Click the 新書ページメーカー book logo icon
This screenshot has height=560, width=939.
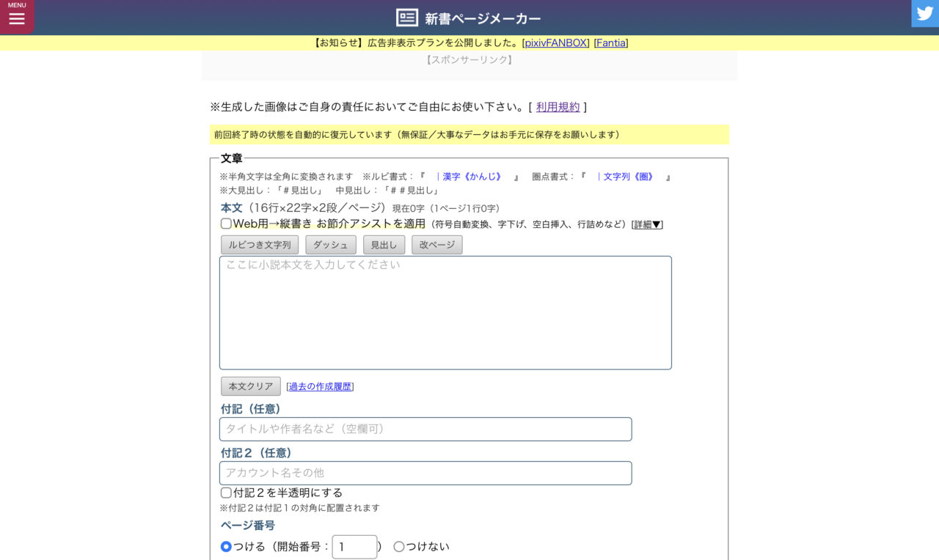pyautogui.click(x=406, y=17)
